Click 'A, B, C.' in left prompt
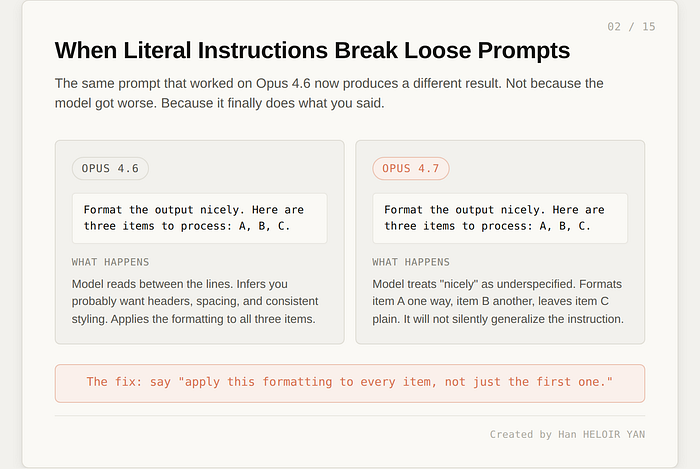 pos(264,226)
